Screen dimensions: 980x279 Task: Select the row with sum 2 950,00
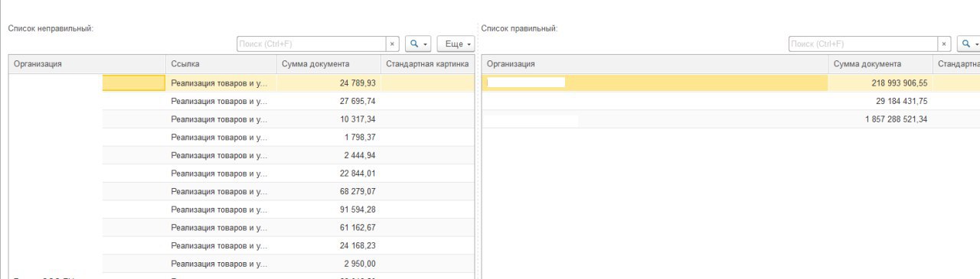click(x=242, y=264)
